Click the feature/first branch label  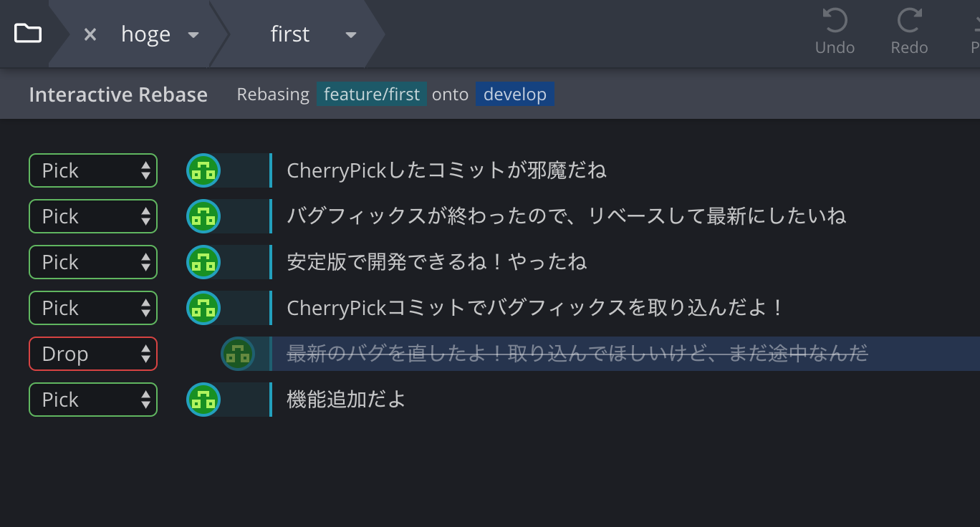click(372, 95)
